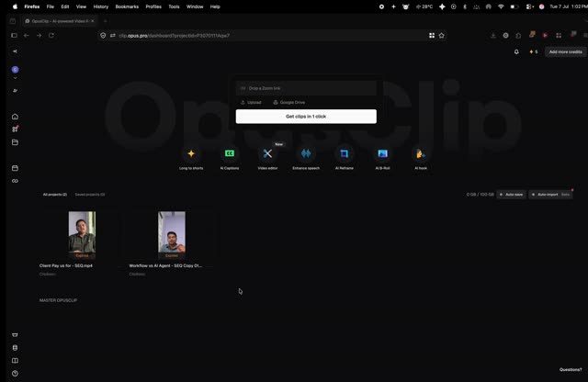This screenshot has height=382, width=588.
Task: Click the Upload button
Action: 251,102
